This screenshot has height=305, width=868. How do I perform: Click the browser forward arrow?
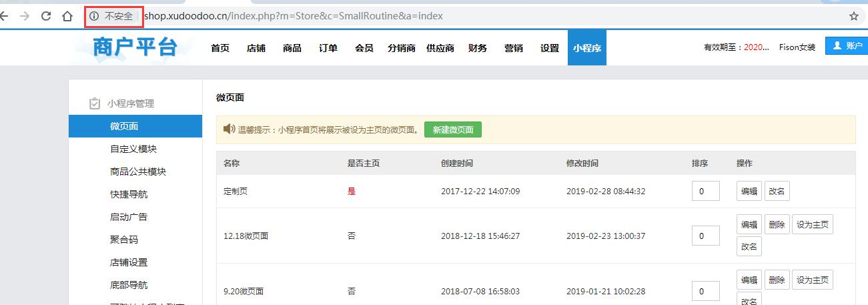click(x=25, y=16)
